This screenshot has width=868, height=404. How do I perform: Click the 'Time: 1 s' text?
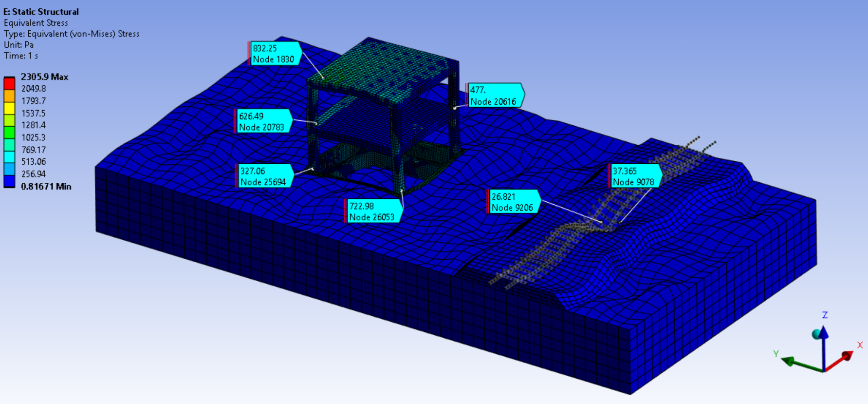tap(21, 56)
